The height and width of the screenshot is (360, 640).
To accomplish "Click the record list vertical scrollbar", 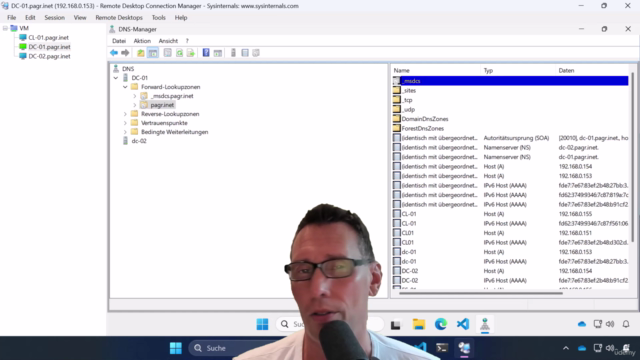I will (x=633, y=157).
